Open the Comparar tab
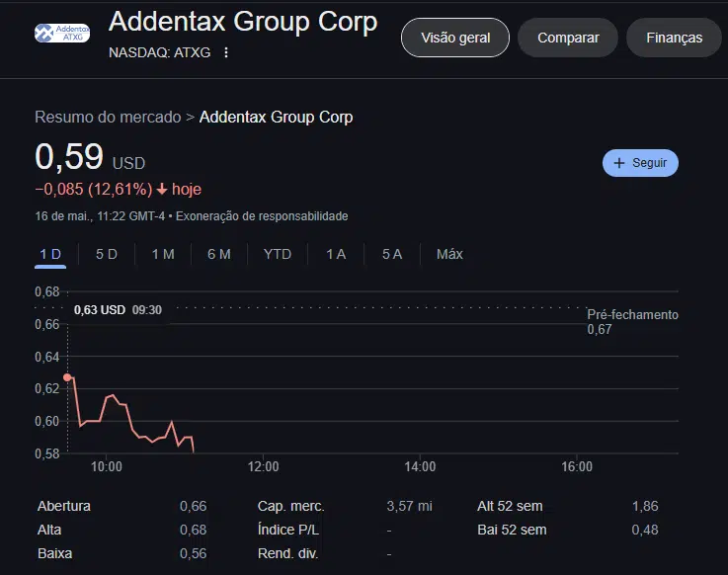Screen dimensions: 728x575 pos(568,38)
